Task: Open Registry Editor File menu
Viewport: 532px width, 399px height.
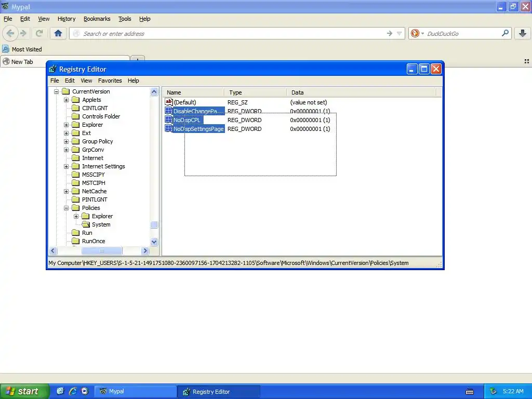Action: coord(55,81)
